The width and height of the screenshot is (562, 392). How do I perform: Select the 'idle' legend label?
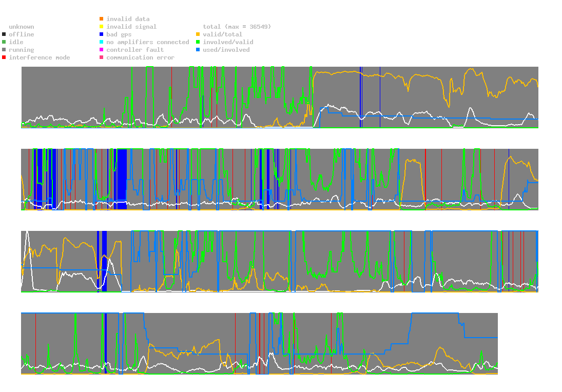pyautogui.click(x=16, y=42)
